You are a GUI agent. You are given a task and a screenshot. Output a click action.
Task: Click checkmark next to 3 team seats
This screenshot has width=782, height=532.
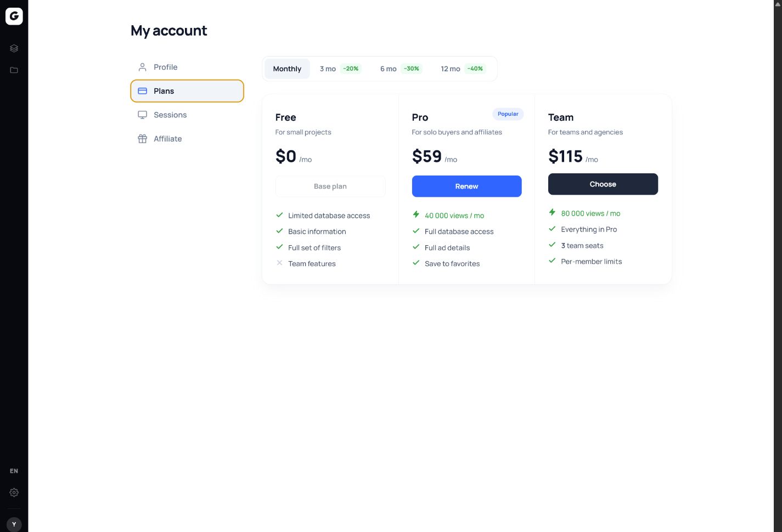[x=552, y=245]
